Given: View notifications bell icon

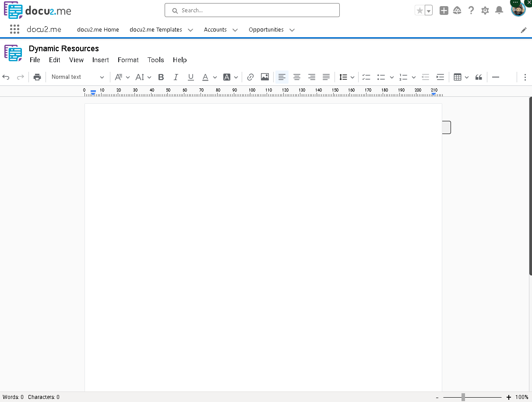Looking at the screenshot, I should click(x=499, y=11).
